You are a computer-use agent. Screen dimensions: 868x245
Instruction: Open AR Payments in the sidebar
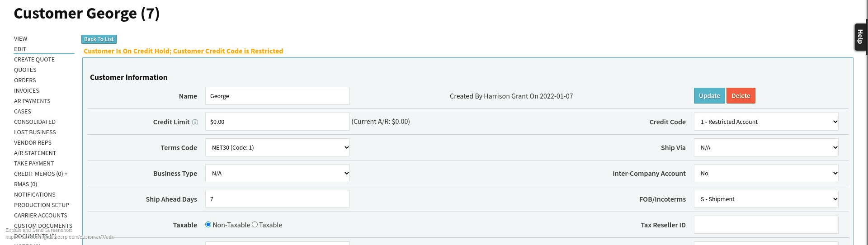(32, 101)
